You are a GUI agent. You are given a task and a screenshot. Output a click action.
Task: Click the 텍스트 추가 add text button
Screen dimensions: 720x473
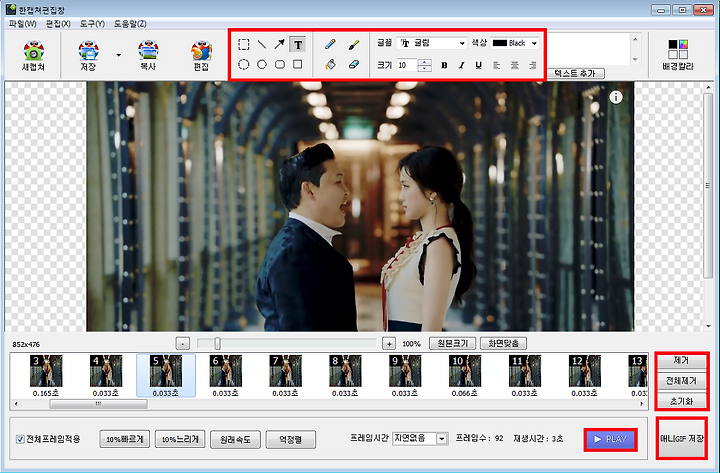click(575, 73)
